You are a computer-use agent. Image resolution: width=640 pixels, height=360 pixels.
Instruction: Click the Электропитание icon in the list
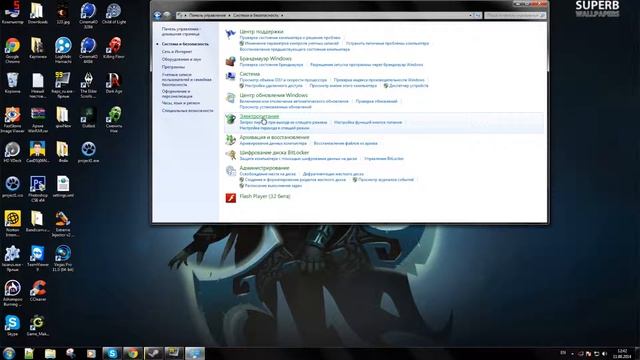pyautogui.click(x=230, y=119)
